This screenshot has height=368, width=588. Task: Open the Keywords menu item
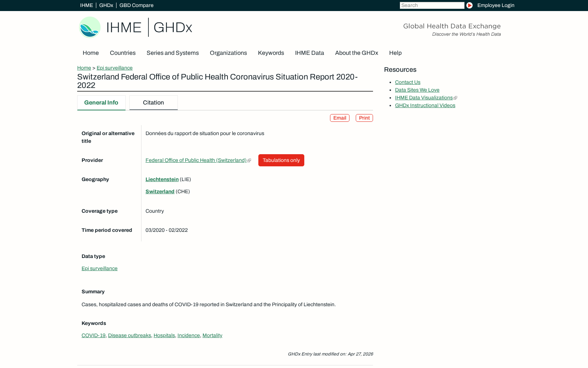click(x=271, y=53)
